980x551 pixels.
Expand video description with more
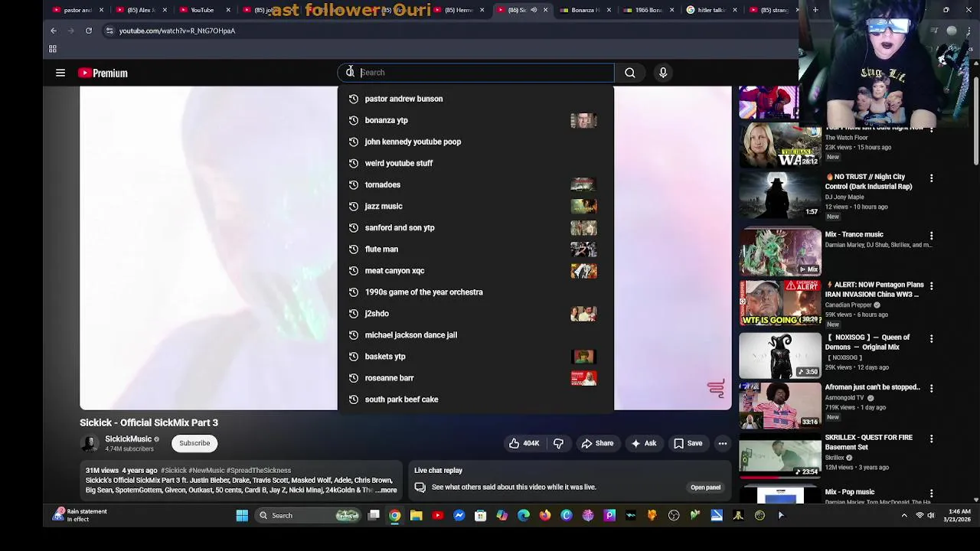[388, 490]
